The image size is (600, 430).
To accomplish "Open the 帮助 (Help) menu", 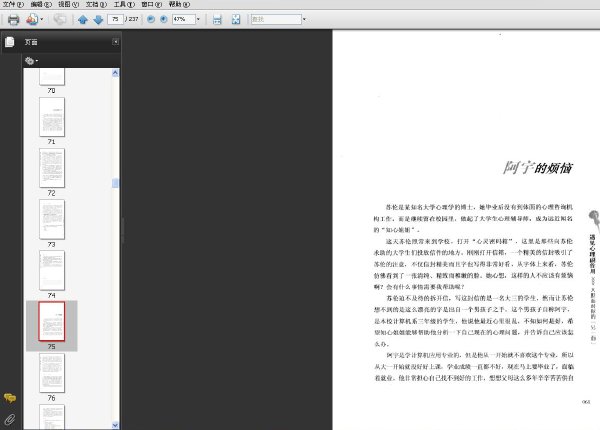I will [x=179, y=4].
